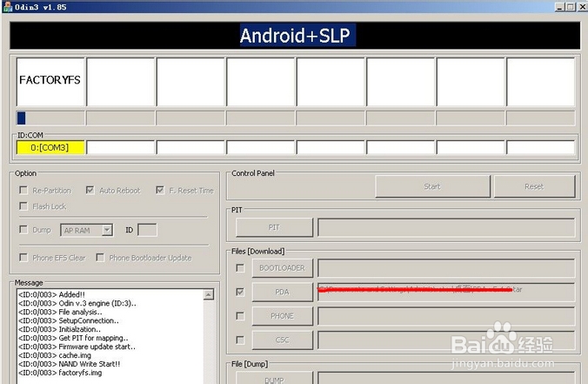This screenshot has height=384, width=588.
Task: Tick the checkbox beside CSC button
Action: pos(240,340)
